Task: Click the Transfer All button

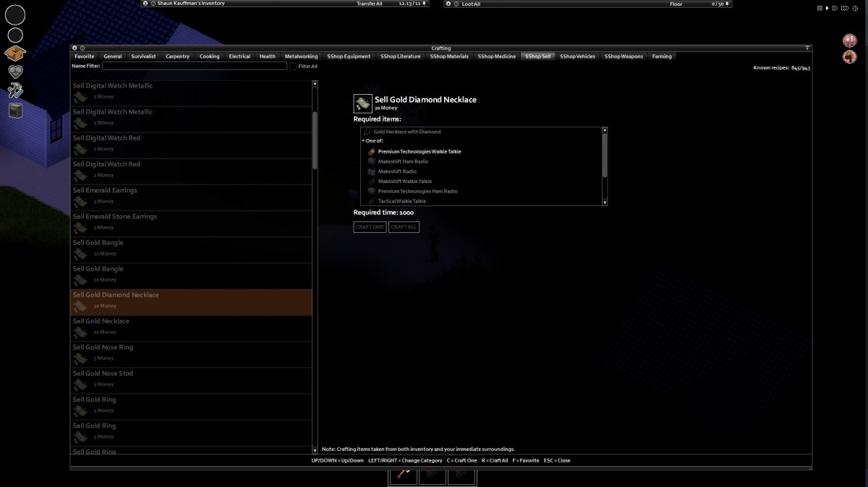Action: click(370, 4)
